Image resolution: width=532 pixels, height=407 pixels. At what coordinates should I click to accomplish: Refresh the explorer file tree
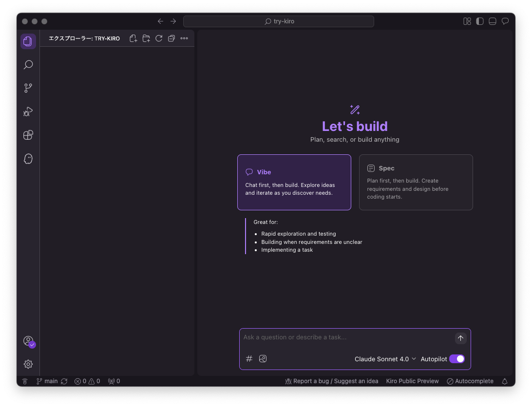point(159,38)
